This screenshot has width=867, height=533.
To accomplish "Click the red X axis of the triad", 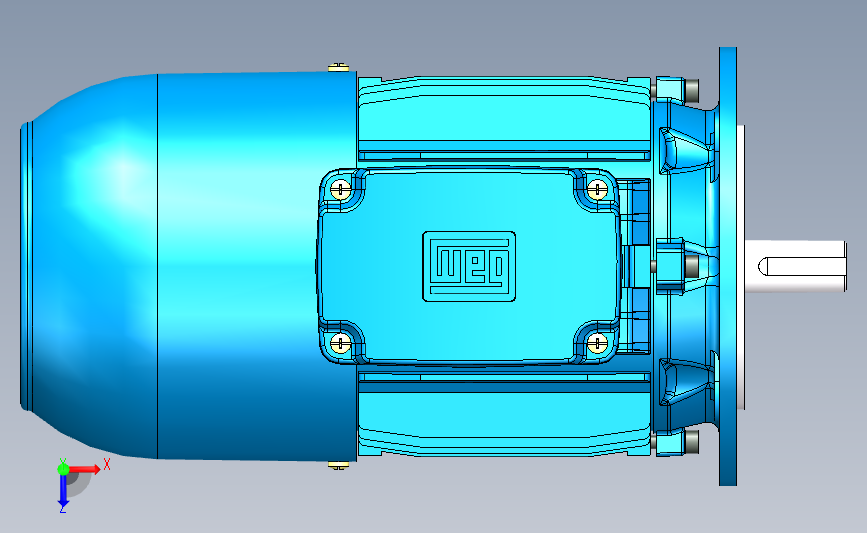I will pos(85,469).
